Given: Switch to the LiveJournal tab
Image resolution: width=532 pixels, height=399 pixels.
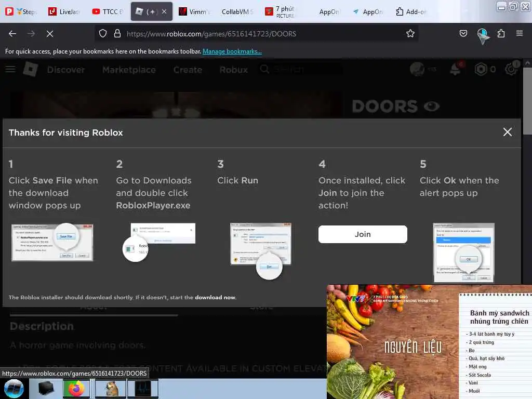Looking at the screenshot, I should tap(64, 11).
